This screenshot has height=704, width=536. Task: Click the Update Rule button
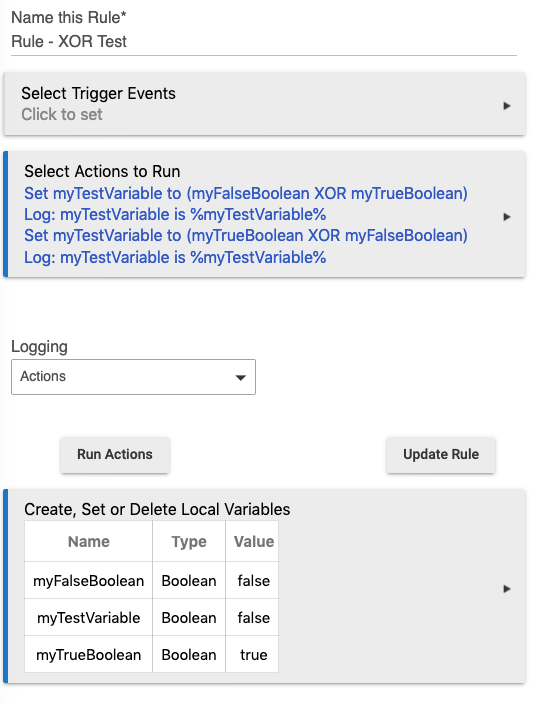click(x=441, y=454)
